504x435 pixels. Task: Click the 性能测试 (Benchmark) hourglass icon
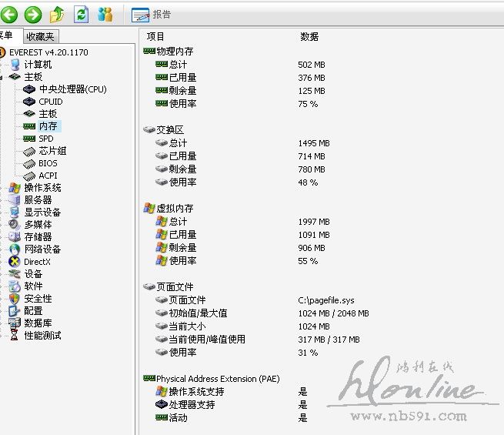coord(14,336)
